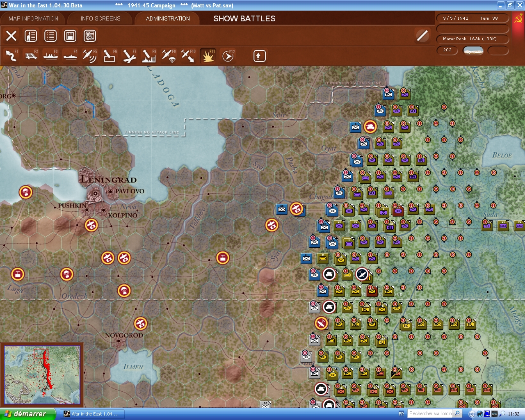Select the Novgorod city marker
This screenshot has width=525, height=420.
tap(119, 341)
